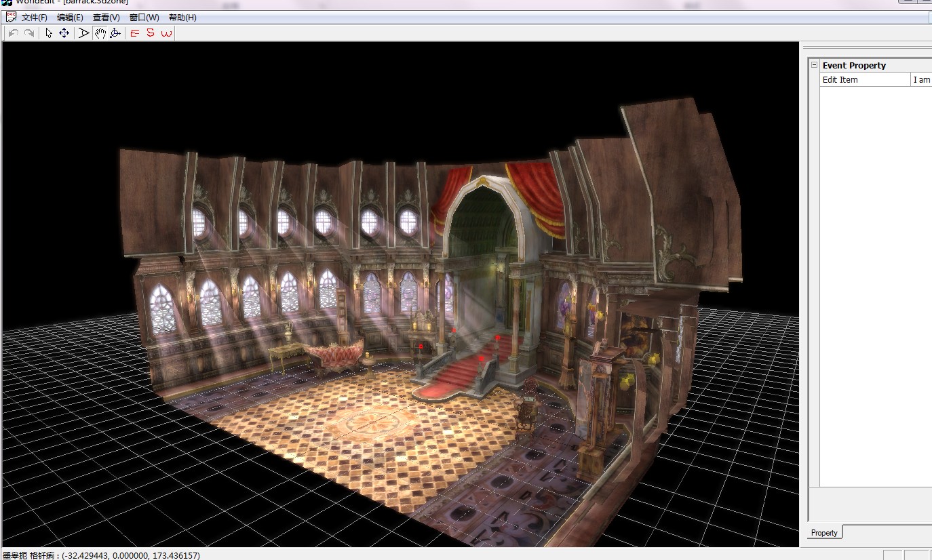Select the Event Property header

pyautogui.click(x=876, y=65)
